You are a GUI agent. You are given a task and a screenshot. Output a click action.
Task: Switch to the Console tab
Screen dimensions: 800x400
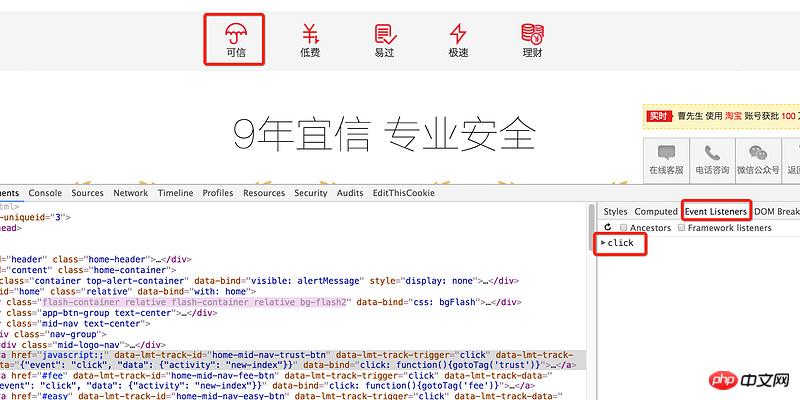pos(45,193)
